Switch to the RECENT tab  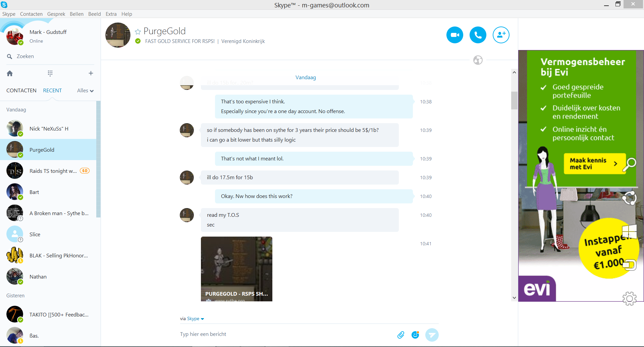[x=52, y=91]
